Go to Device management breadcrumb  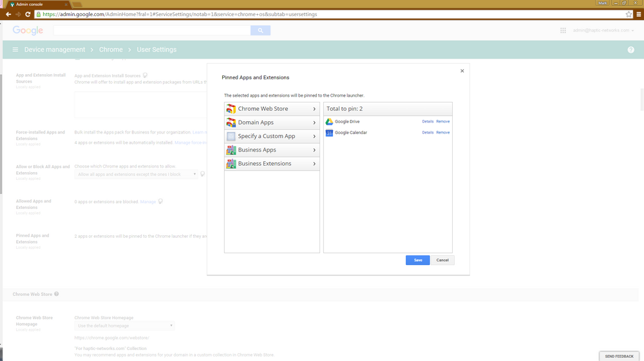(55, 50)
